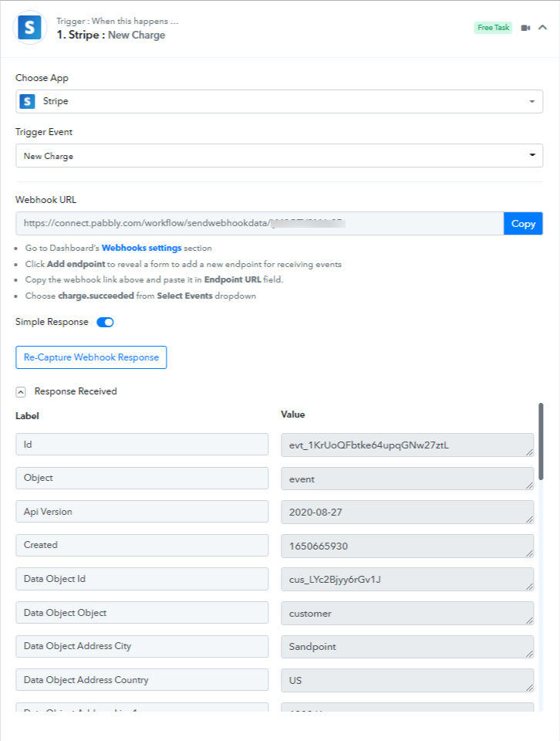
Task: Click the small Stripe icon in Choose App field
Action: [28, 101]
